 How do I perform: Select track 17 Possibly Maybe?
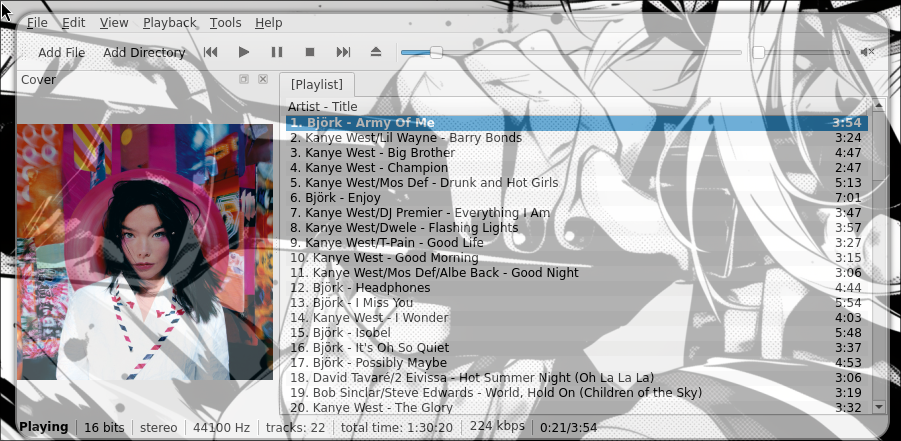577,363
